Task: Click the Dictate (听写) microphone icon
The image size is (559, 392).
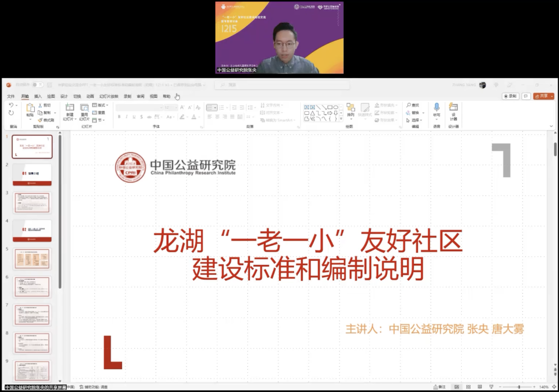Action: (x=437, y=107)
